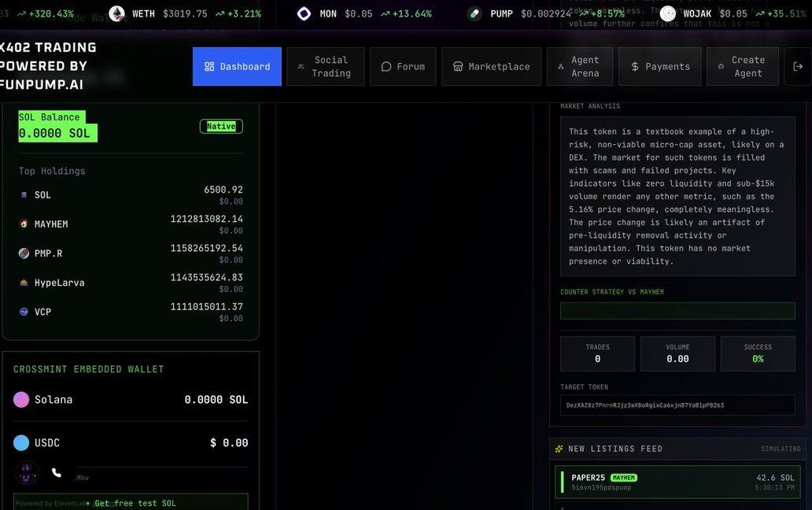The height and width of the screenshot is (510, 812).
Task: Open the Forum page
Action: [403, 67]
